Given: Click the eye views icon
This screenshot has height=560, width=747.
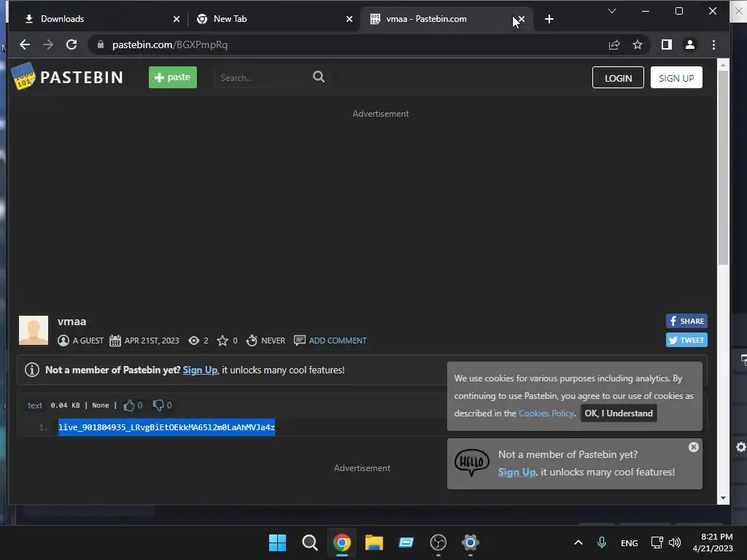Looking at the screenshot, I should [x=193, y=341].
